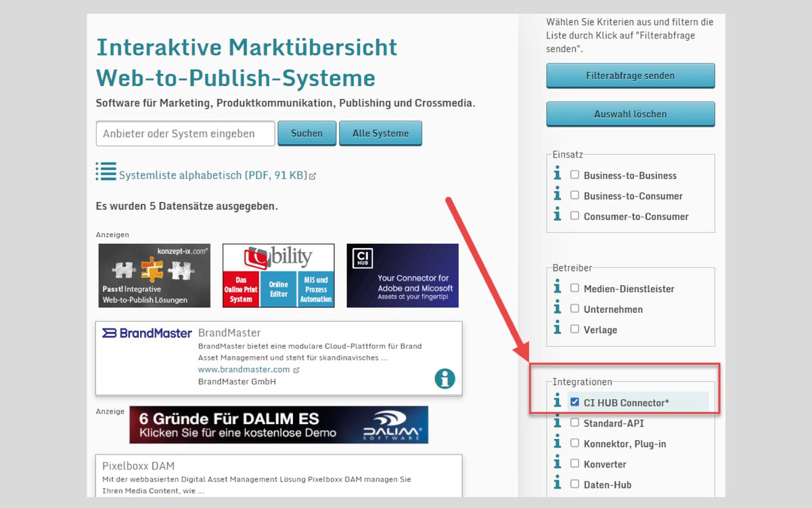The height and width of the screenshot is (508, 812).
Task: Click the Anbieter oder System search field
Action: coord(185,133)
